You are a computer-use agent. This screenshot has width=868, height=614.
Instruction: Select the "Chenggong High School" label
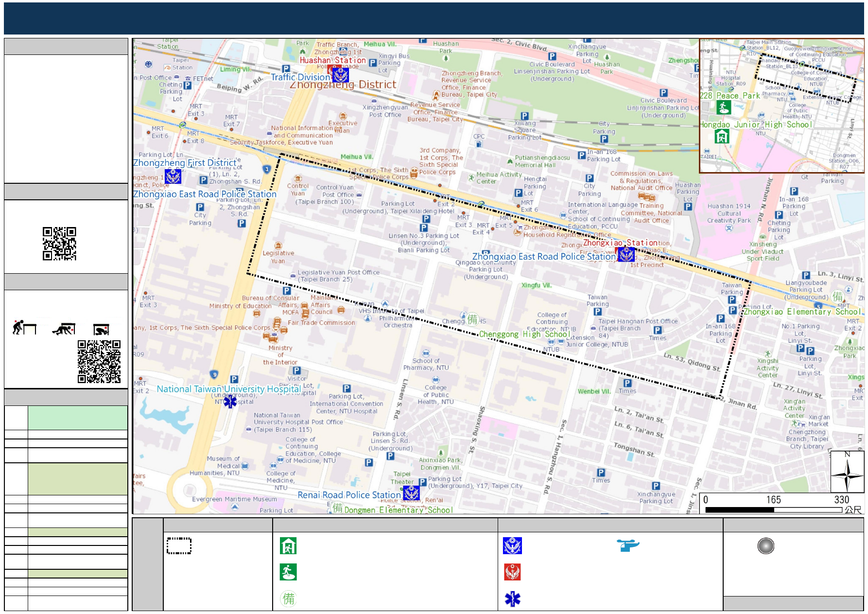click(524, 334)
